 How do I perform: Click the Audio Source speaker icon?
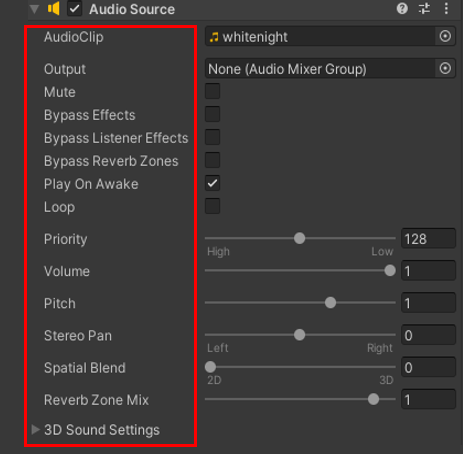point(54,9)
